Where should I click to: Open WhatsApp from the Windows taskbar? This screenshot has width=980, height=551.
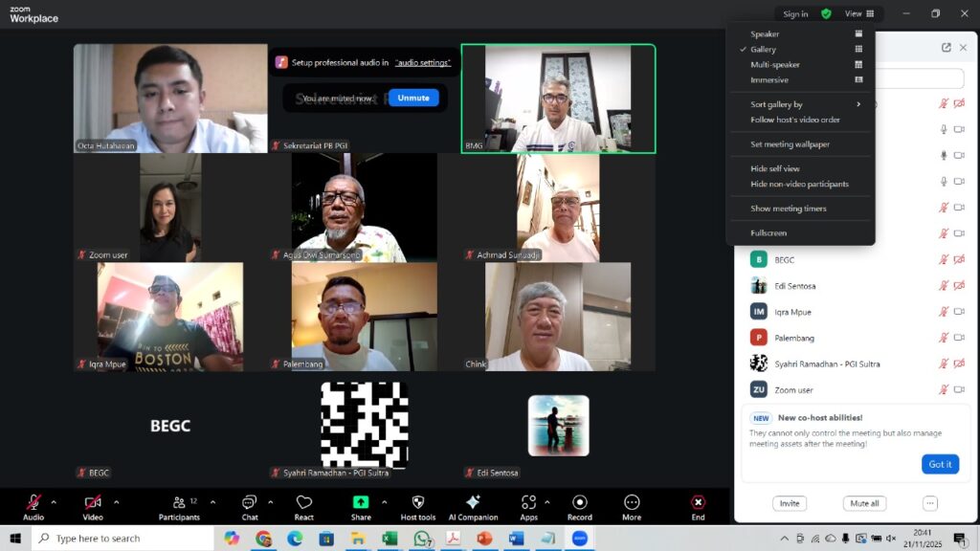[x=420, y=539]
